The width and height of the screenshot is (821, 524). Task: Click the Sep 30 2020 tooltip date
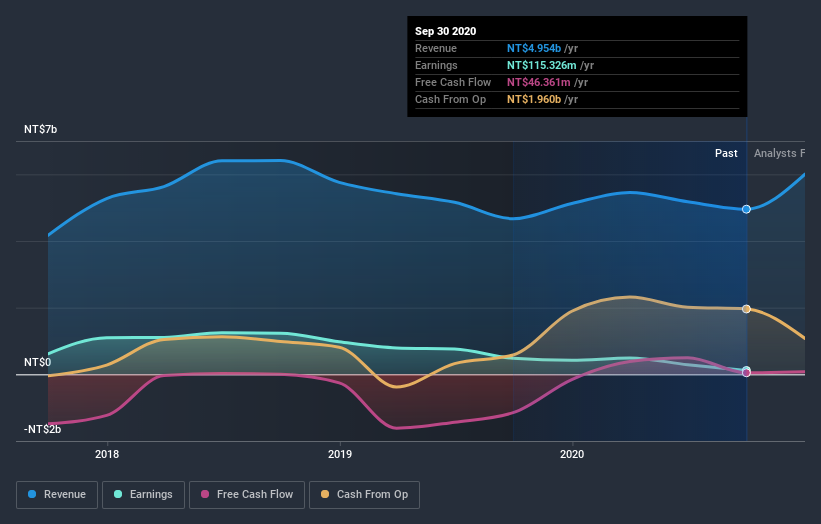point(446,31)
